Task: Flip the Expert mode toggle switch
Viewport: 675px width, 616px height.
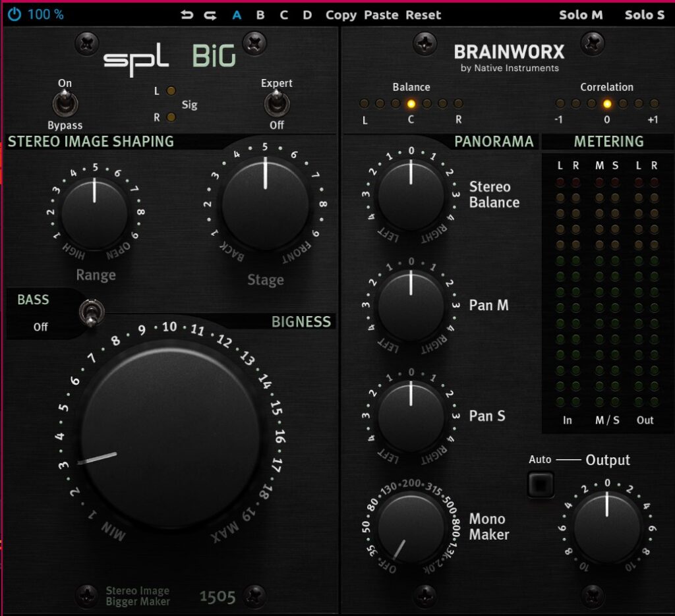Action: pos(276,104)
